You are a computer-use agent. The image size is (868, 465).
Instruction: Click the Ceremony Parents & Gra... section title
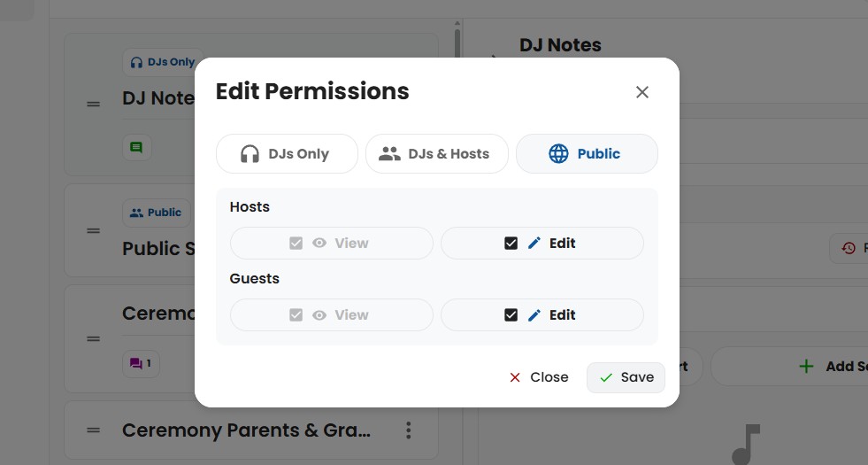246,430
